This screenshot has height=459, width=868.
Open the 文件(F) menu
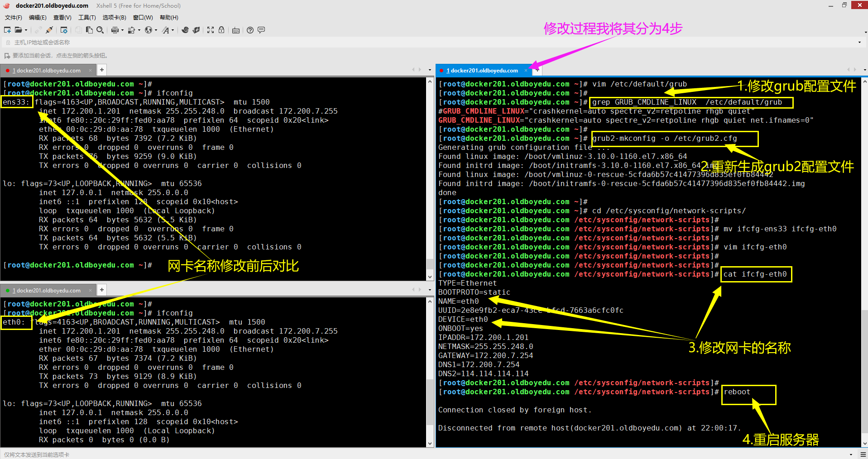(14, 18)
